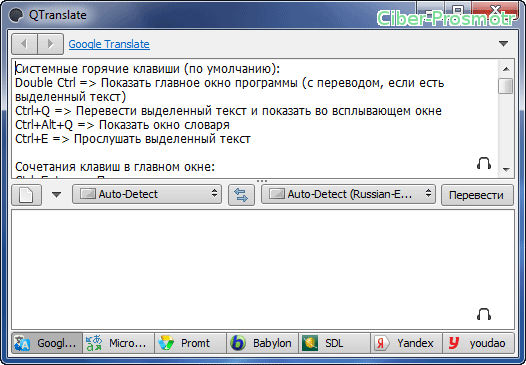
Task: Open the options menu arrow at top right
Action: (x=503, y=44)
